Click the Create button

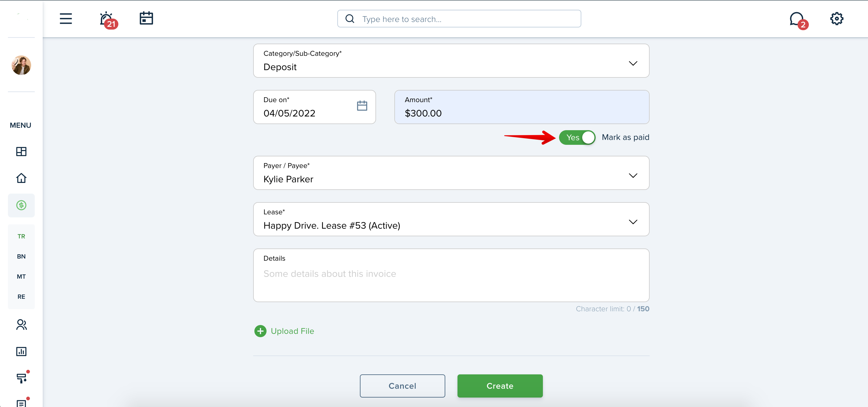[500, 386]
